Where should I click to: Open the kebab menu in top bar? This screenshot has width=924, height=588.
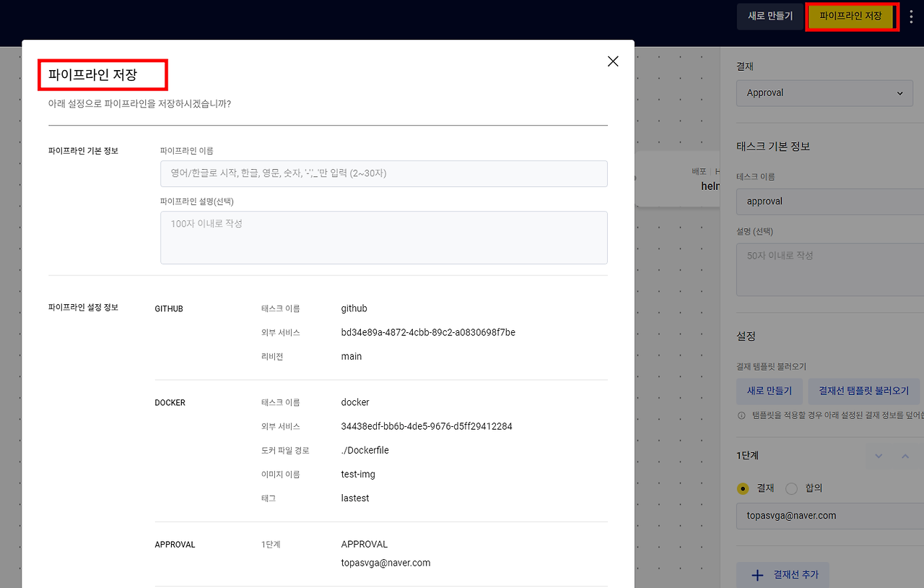click(x=911, y=17)
